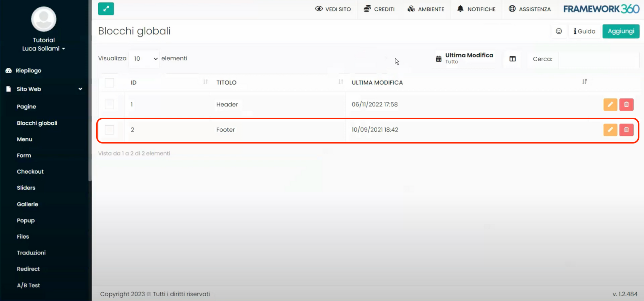Click the user avatar picture
Screen dimensions: 644x301
coord(44,19)
